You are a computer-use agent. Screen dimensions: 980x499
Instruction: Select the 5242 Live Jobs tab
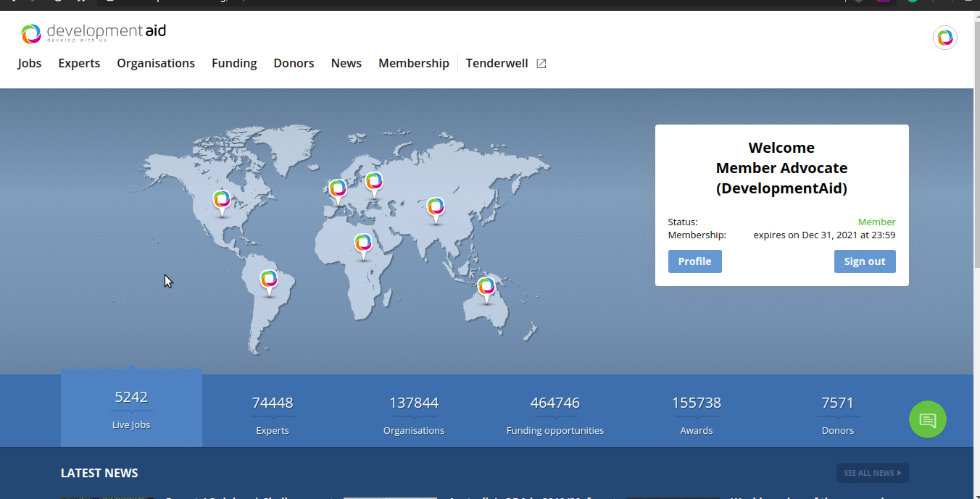pos(131,408)
